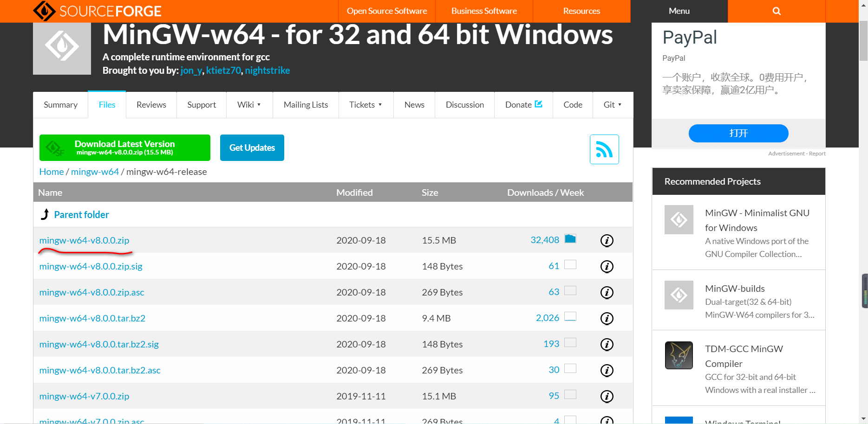The image size is (868, 424).
Task: Open the Mailing Lists tab
Action: 306,105
